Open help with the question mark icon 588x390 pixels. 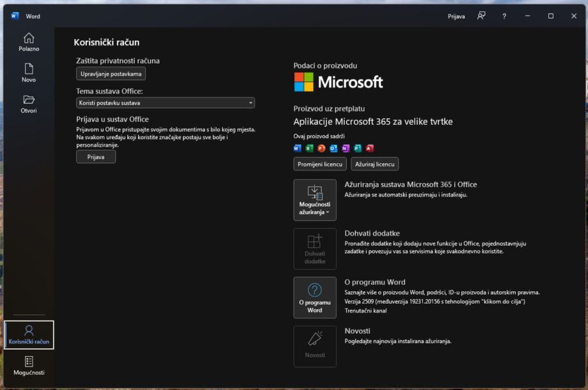pyautogui.click(x=504, y=16)
